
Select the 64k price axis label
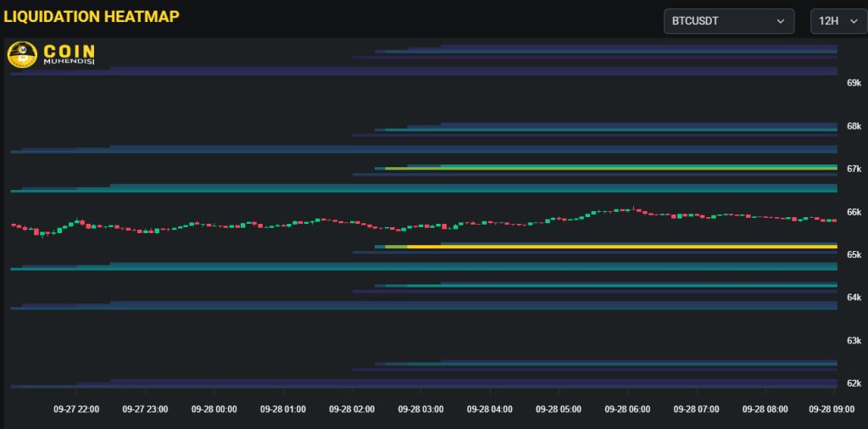coord(854,298)
